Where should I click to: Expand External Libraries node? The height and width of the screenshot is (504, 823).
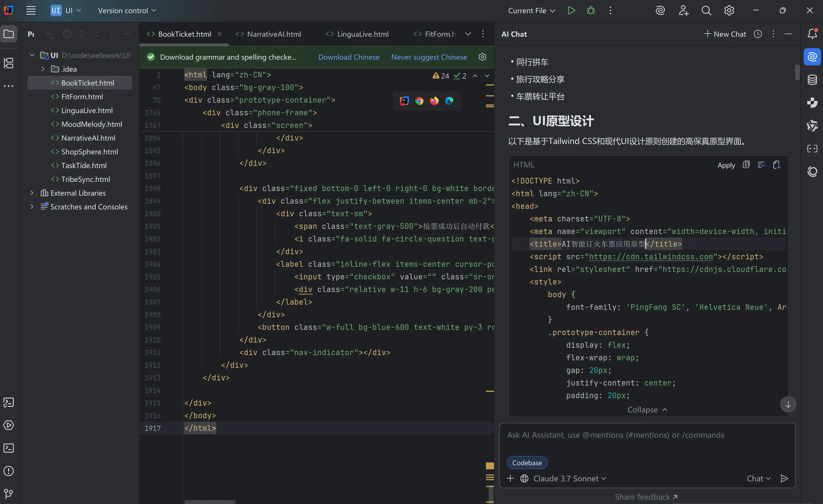coord(32,193)
